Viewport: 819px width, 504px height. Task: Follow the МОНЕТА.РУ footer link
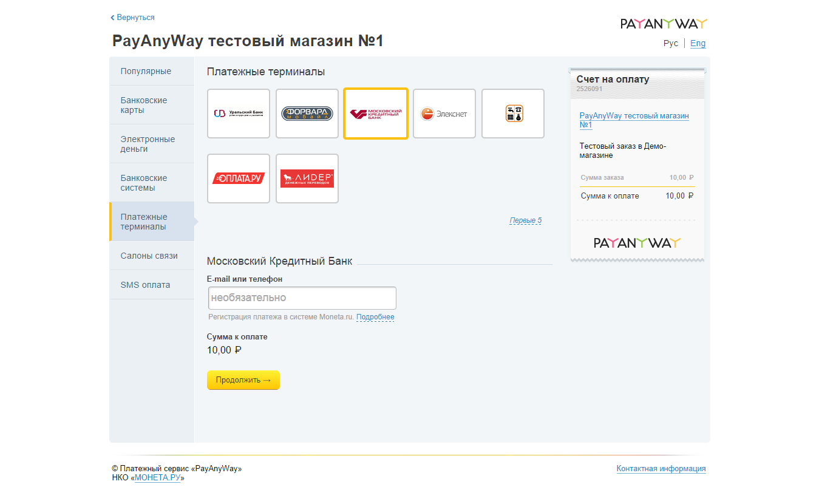point(158,478)
